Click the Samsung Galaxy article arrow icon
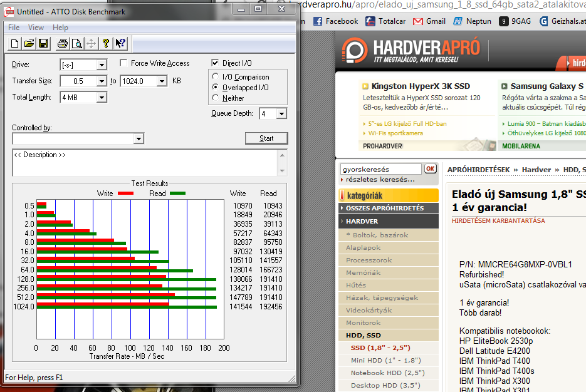 pos(504,86)
